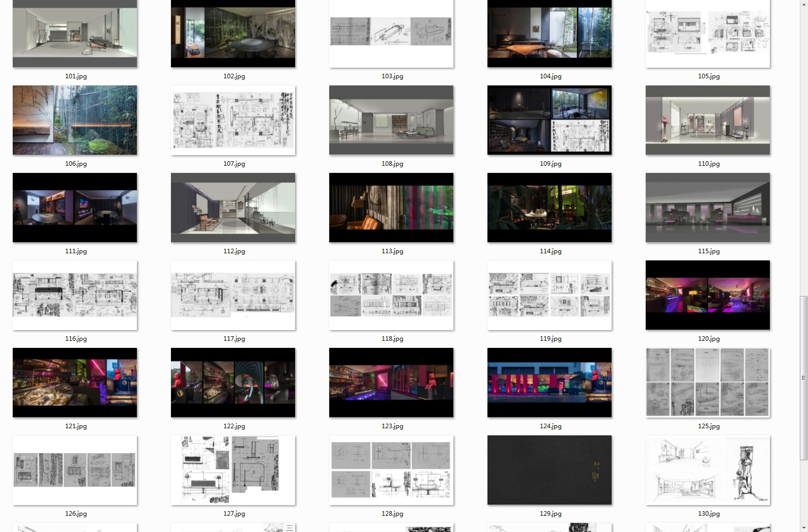Click the file name 107.jpg
This screenshot has height=532, width=808.
click(234, 164)
